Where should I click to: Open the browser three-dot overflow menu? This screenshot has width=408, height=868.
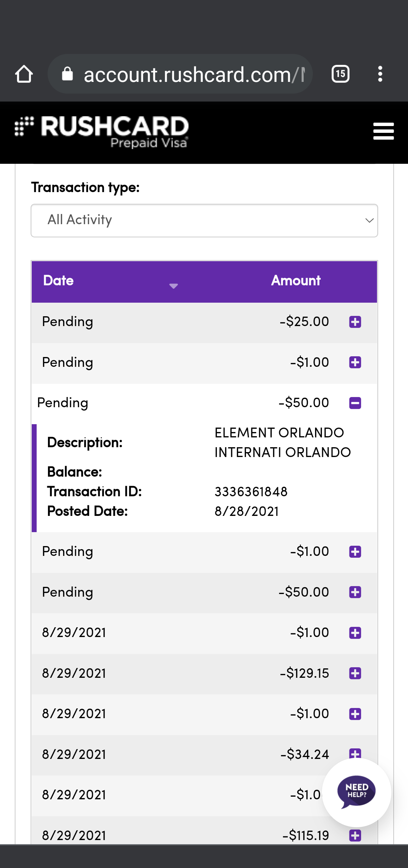click(x=380, y=74)
